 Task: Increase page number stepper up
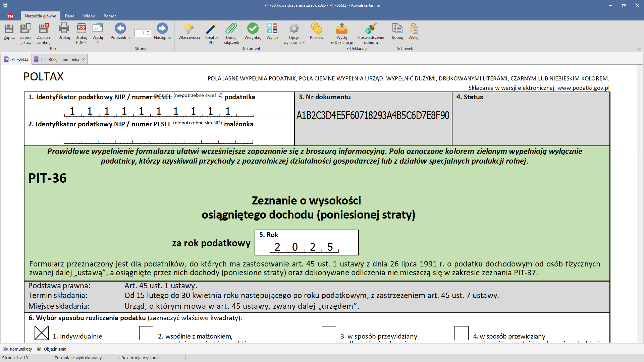(x=148, y=31)
